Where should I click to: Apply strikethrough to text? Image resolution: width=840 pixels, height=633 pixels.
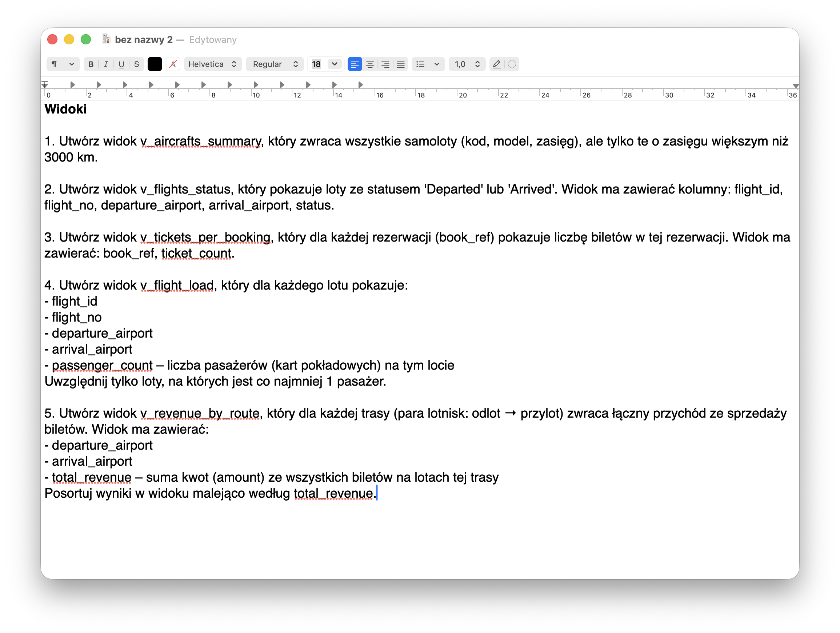(137, 64)
